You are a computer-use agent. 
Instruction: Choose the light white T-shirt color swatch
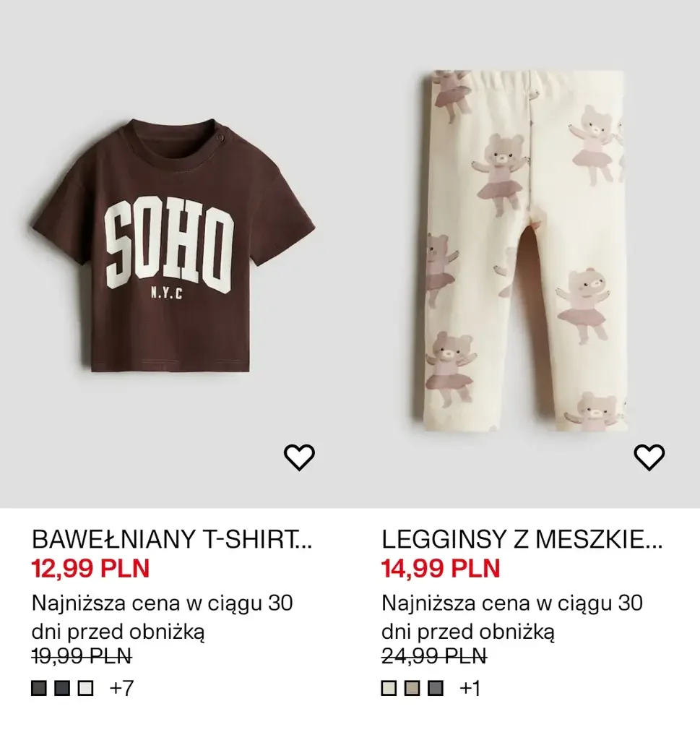[85, 688]
